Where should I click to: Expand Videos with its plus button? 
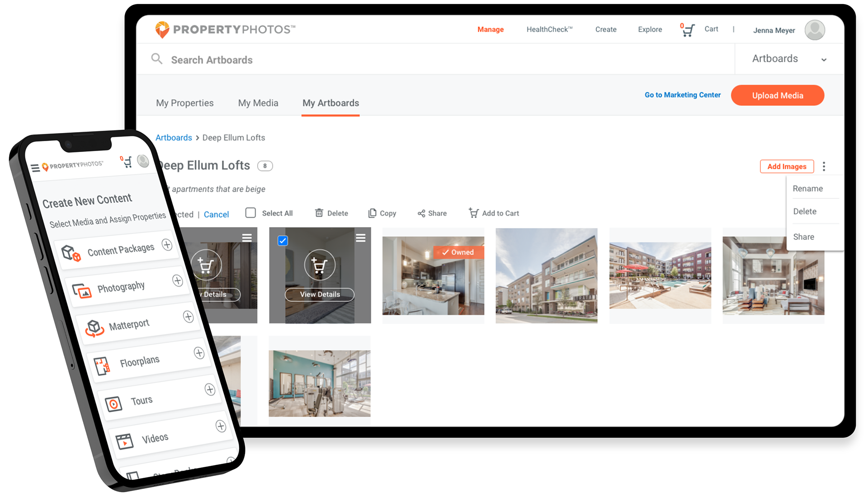(x=221, y=426)
